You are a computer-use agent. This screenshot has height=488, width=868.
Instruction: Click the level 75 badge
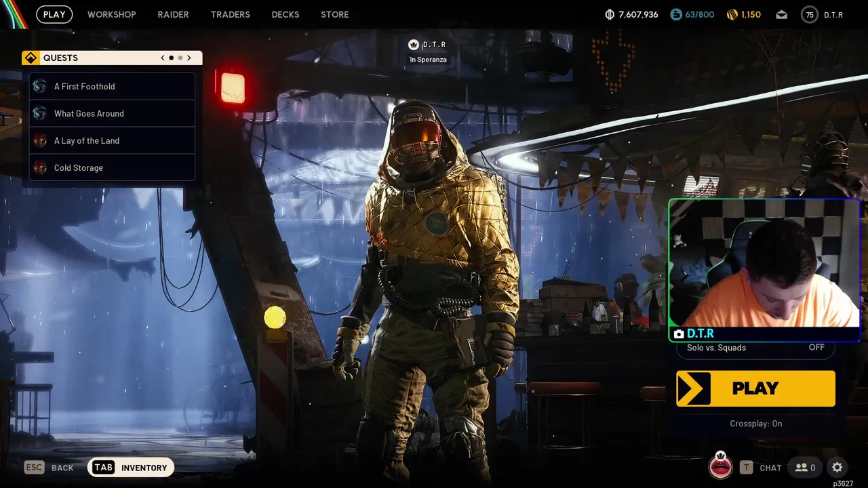coord(810,14)
